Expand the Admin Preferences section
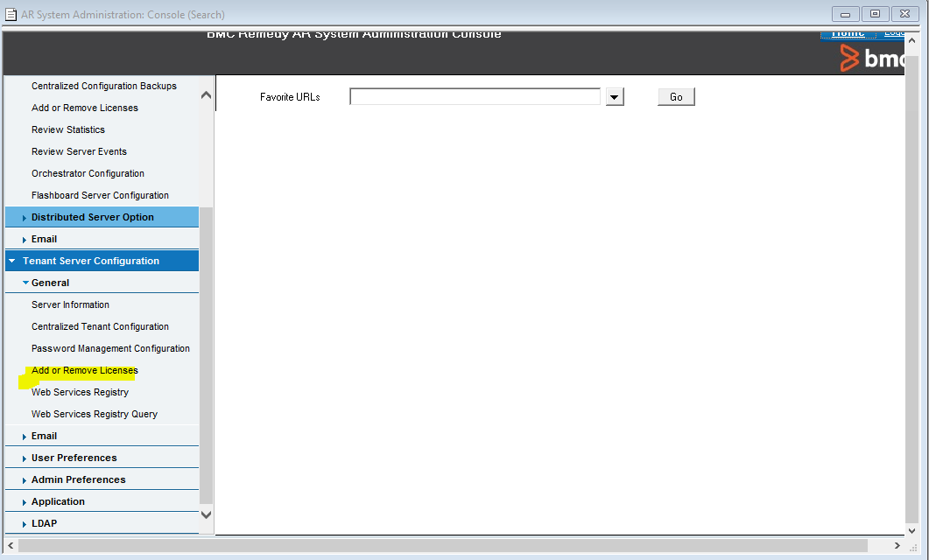 click(x=102, y=480)
